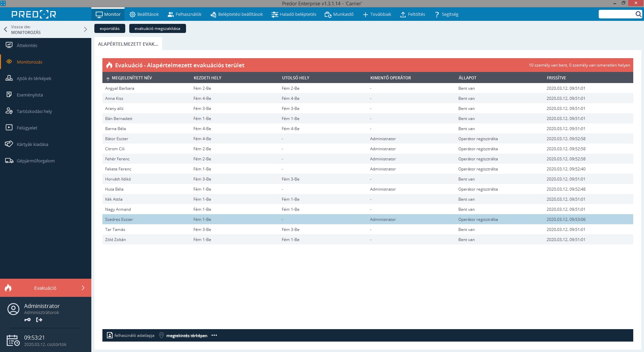The width and height of the screenshot is (644, 352).
Task: Open the Beállítások menu
Action: 144,14
